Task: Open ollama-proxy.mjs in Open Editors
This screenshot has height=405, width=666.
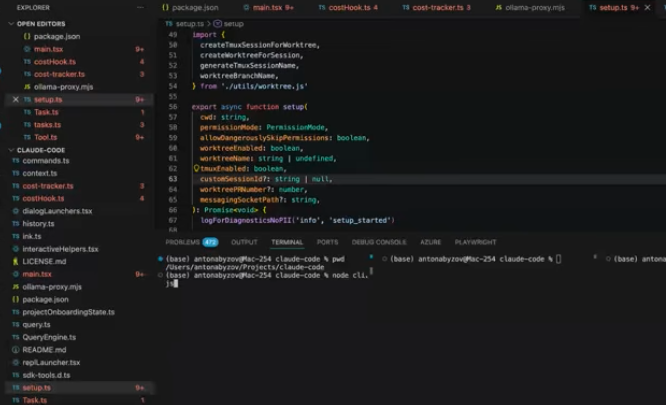Action: (x=63, y=87)
